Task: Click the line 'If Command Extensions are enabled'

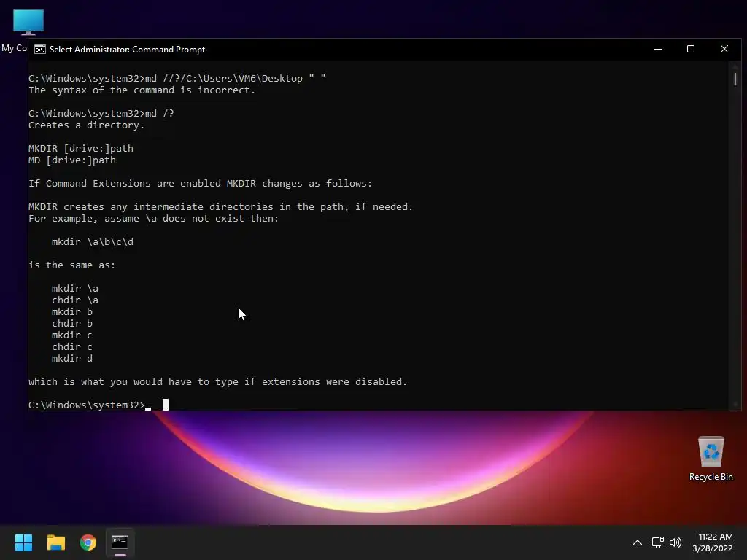Action: 200,183
